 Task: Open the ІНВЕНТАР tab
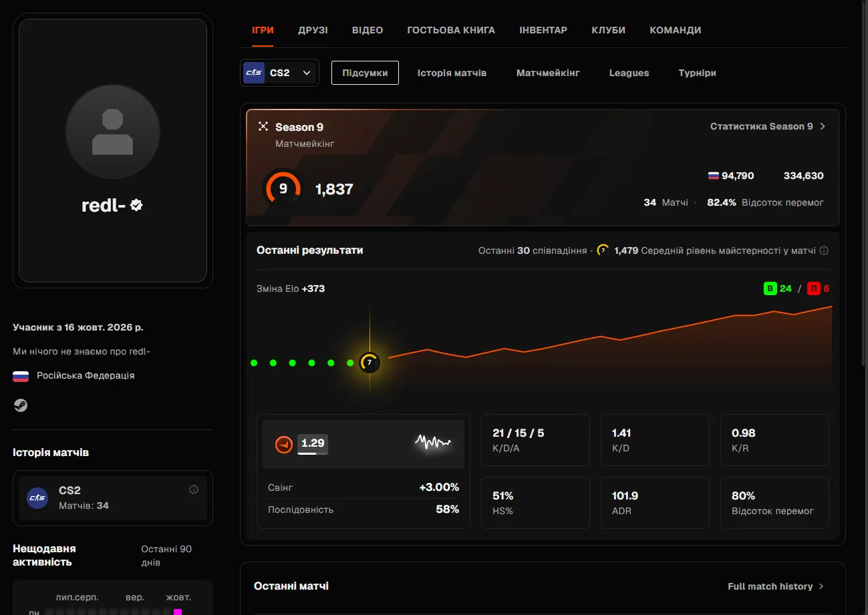tap(543, 30)
